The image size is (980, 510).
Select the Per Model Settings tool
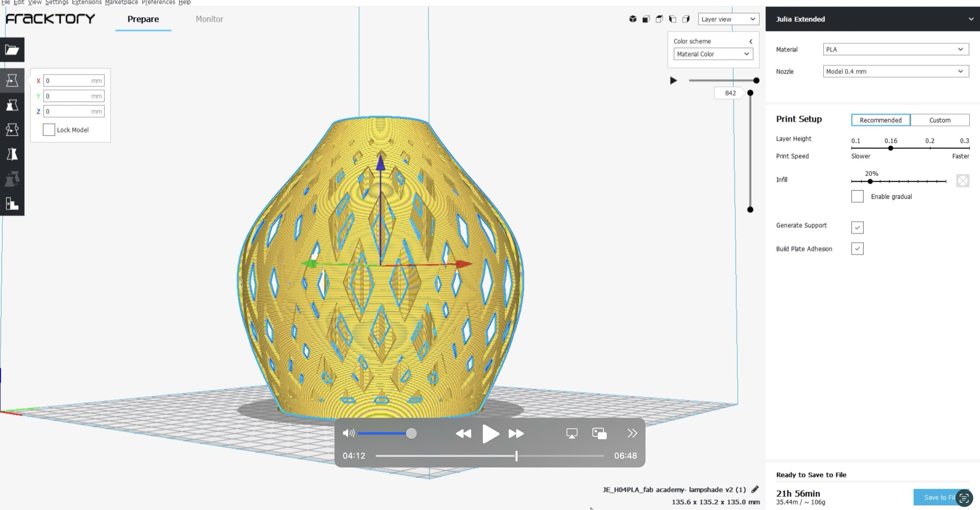[x=12, y=179]
